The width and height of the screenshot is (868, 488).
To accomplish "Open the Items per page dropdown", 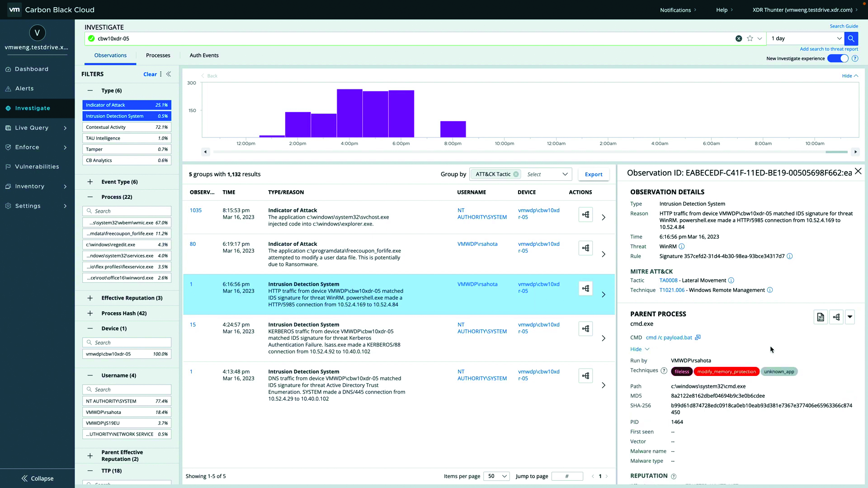I will click(x=496, y=476).
